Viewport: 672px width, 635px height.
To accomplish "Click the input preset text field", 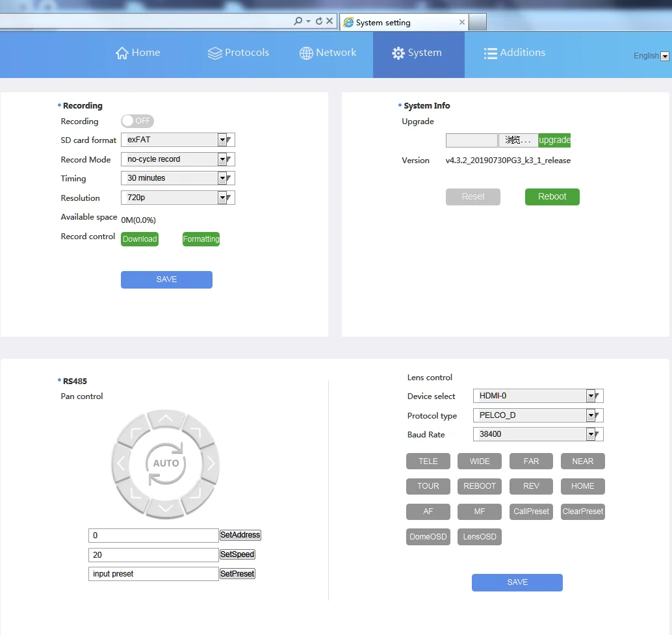I will (x=153, y=574).
